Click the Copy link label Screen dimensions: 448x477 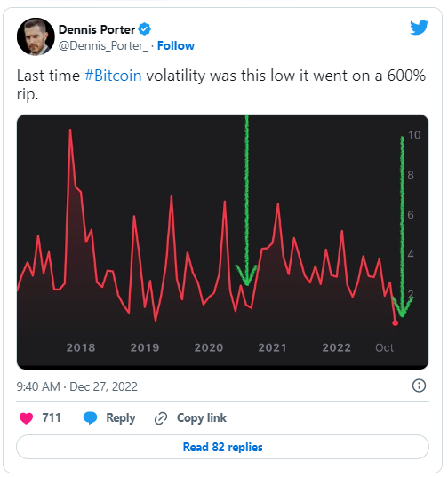[202, 418]
